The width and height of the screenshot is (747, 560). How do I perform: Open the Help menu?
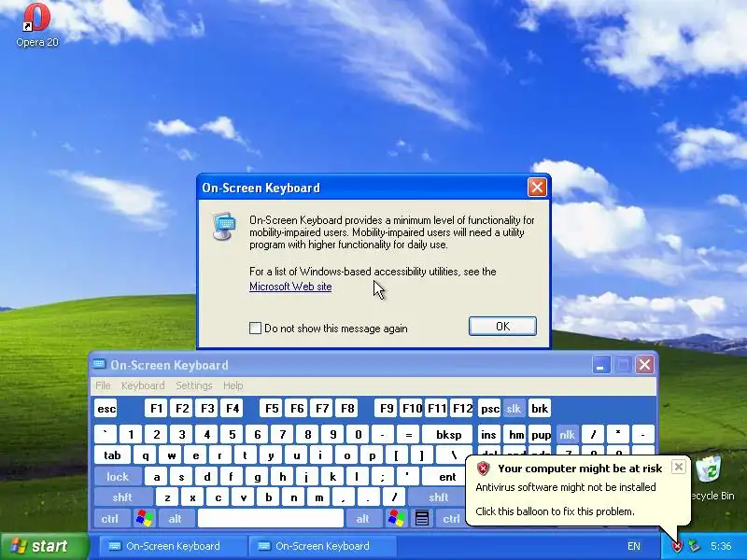pos(233,385)
